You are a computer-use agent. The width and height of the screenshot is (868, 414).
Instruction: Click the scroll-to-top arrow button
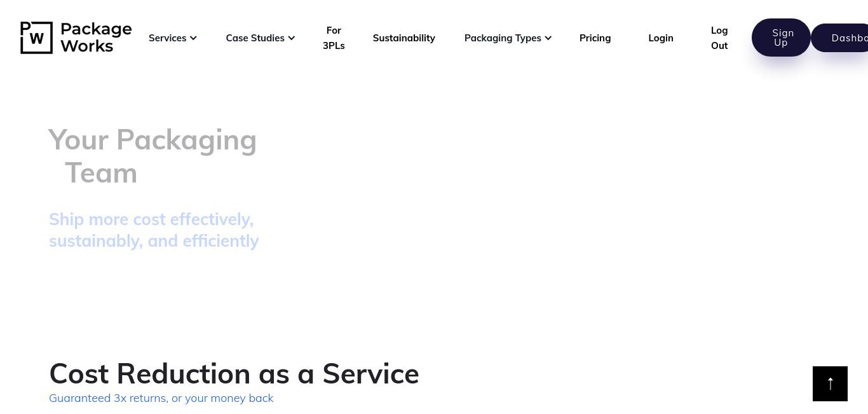tap(830, 383)
